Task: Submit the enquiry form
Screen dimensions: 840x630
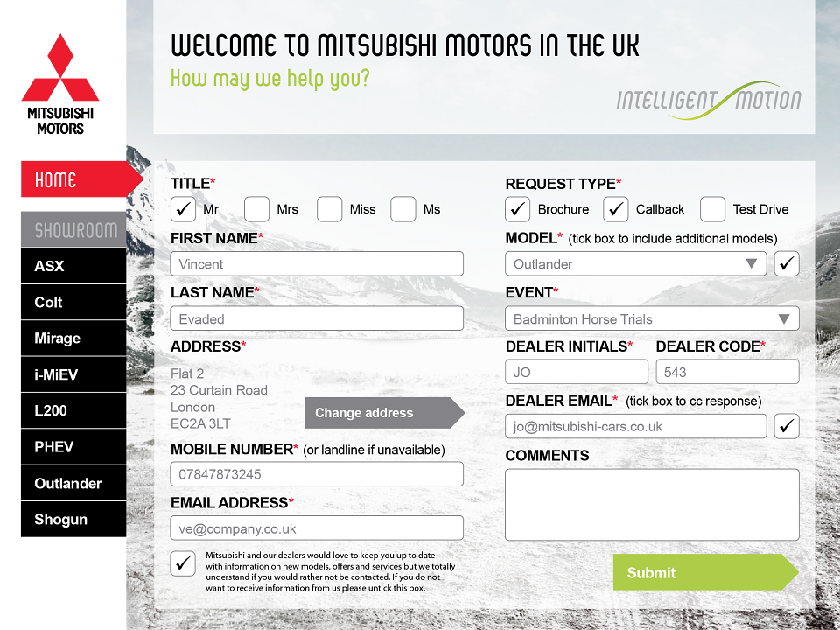Action: tap(705, 572)
